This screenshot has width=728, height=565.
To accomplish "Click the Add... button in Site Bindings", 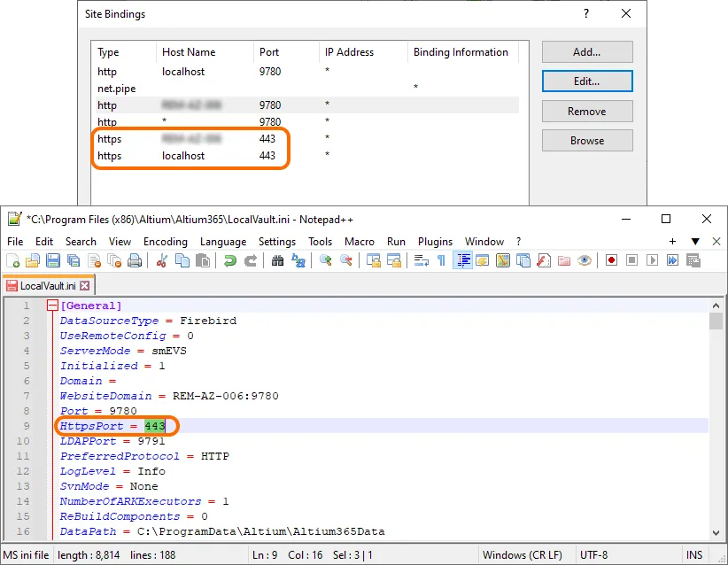I will click(x=586, y=52).
